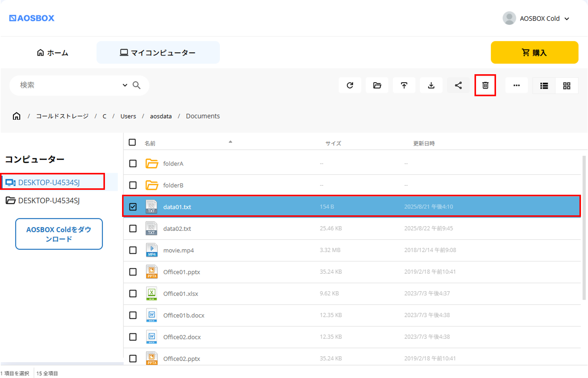Uncheck the data01.txt checkbox

(x=133, y=207)
